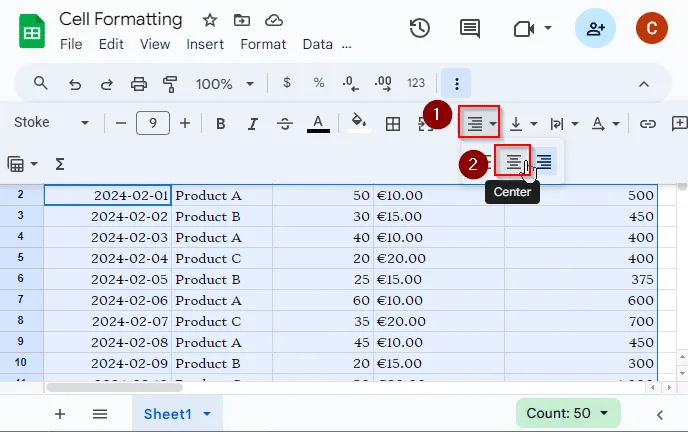Rename the Cell Formatting title
The image size is (688, 432).
tap(121, 19)
